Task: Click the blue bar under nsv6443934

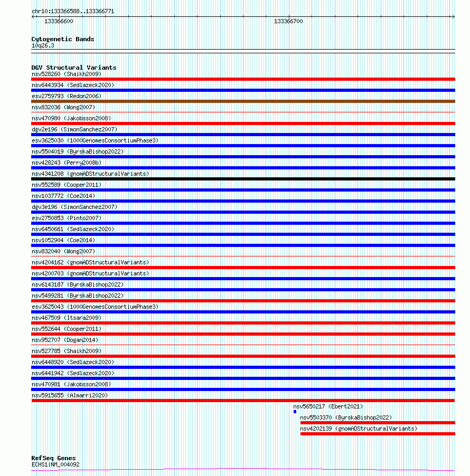Action: [x=243, y=90]
